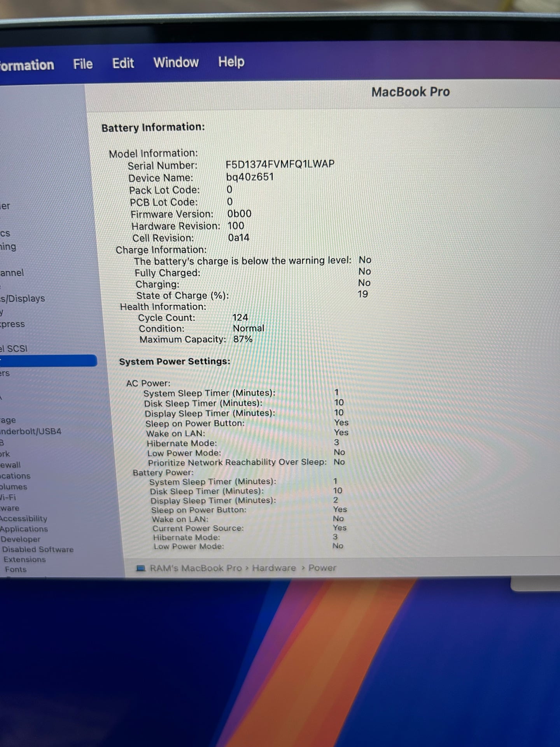Click the Health Information label
This screenshot has height=747, width=560.
pyautogui.click(x=163, y=307)
